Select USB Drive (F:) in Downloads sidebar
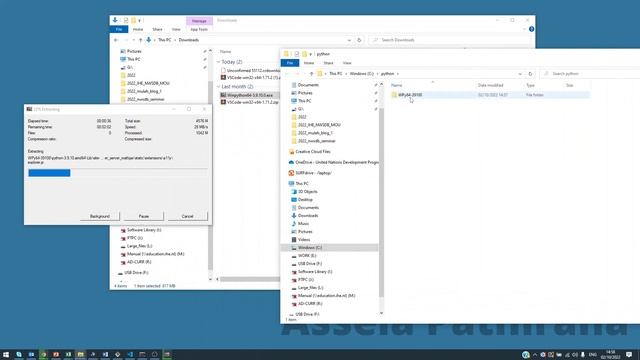This screenshot has height=360, width=640. point(136,273)
